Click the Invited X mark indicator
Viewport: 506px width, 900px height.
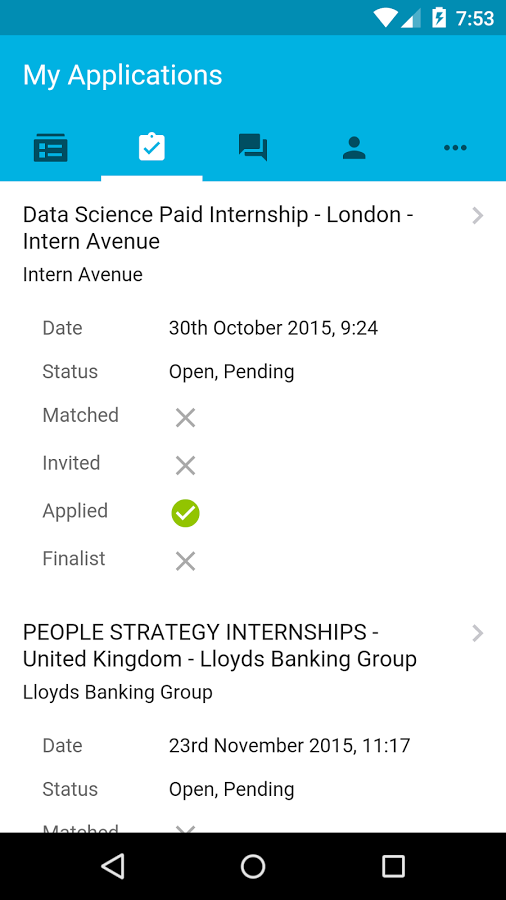tap(185, 465)
